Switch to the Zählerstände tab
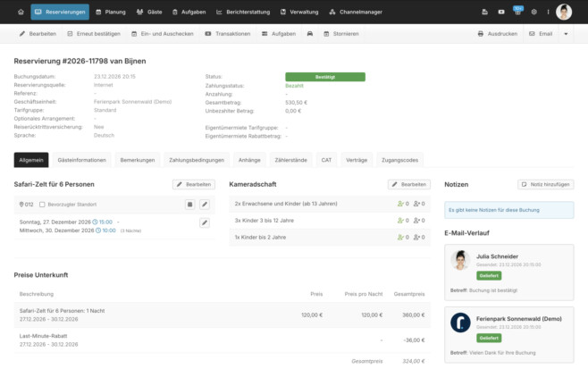 pos(290,160)
